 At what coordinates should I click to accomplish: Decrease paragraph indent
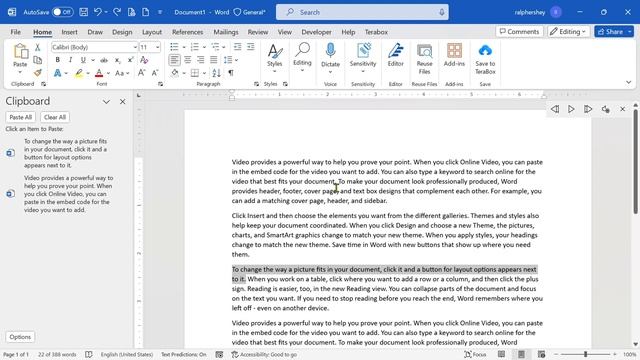[238, 47]
